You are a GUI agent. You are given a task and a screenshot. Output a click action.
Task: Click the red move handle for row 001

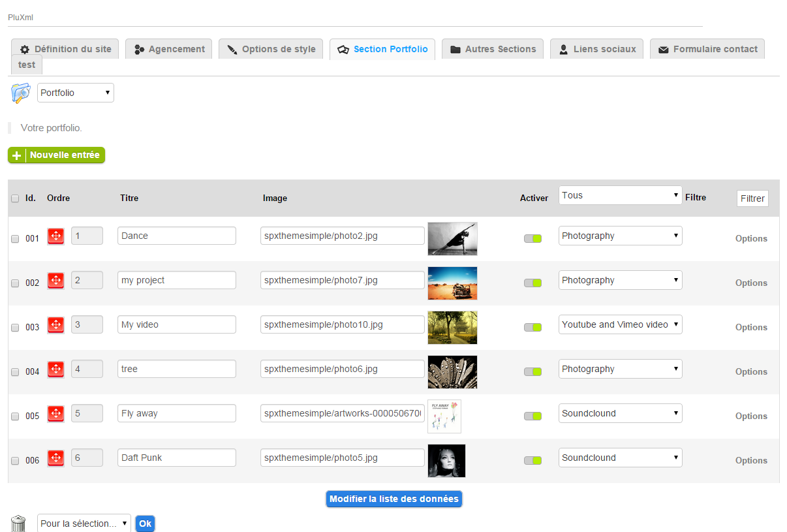(x=55, y=236)
